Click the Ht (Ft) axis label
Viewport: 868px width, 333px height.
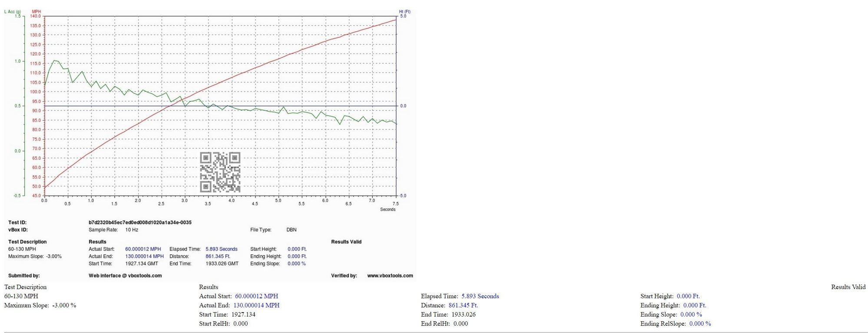(x=404, y=12)
